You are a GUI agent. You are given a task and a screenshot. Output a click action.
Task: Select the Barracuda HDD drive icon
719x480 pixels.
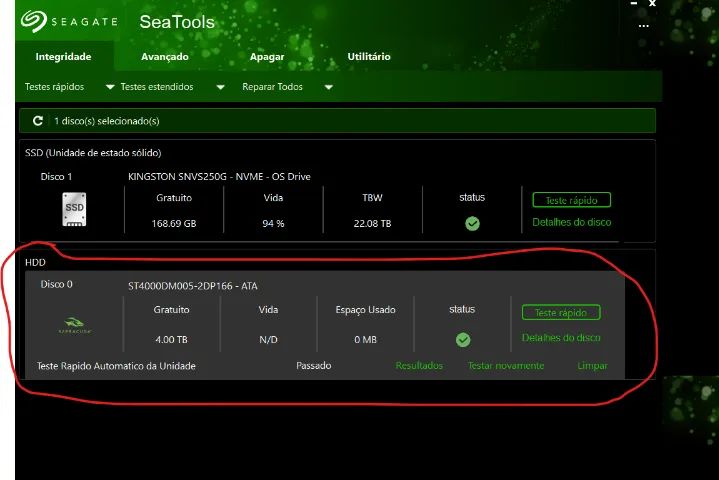[75, 325]
